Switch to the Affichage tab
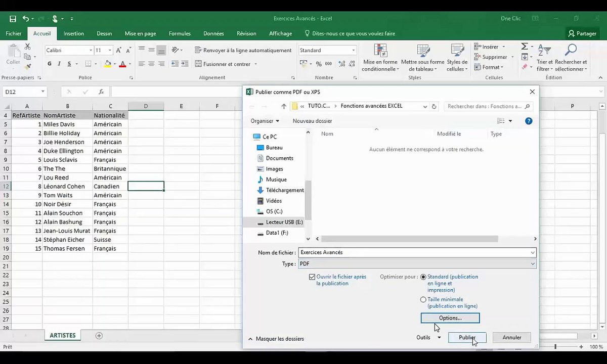The height and width of the screenshot is (364, 607). click(x=280, y=33)
